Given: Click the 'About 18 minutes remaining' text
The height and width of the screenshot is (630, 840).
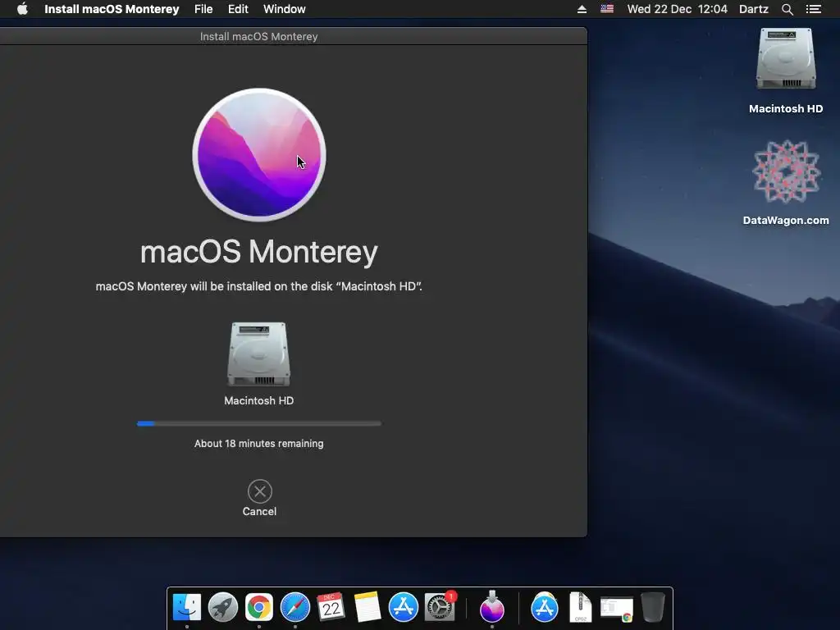Looking at the screenshot, I should tap(258, 444).
